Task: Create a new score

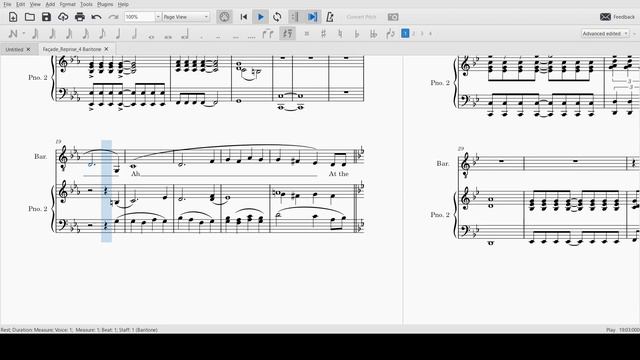Action: 13,17
